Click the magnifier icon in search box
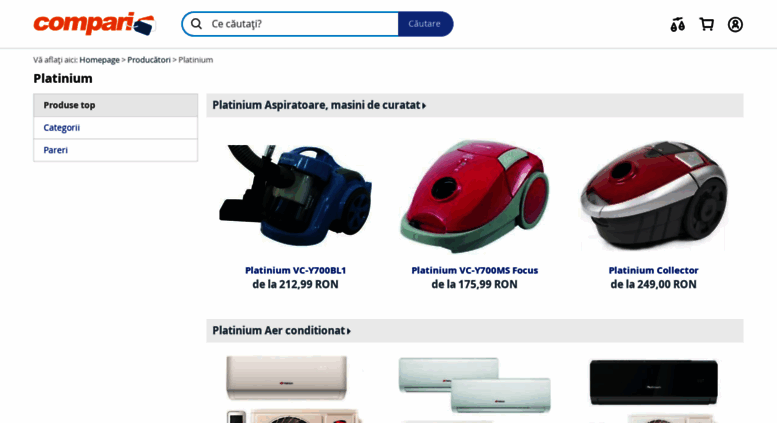 tap(196, 24)
